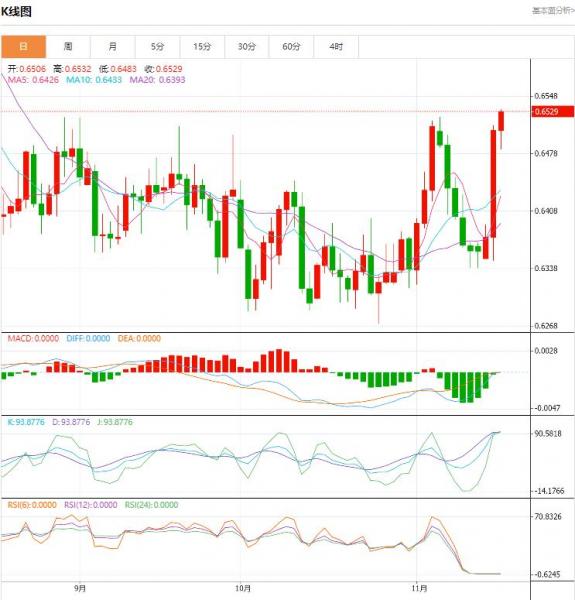Switch to the 周 weekly tab
This screenshot has width=575, height=600.
[x=68, y=47]
